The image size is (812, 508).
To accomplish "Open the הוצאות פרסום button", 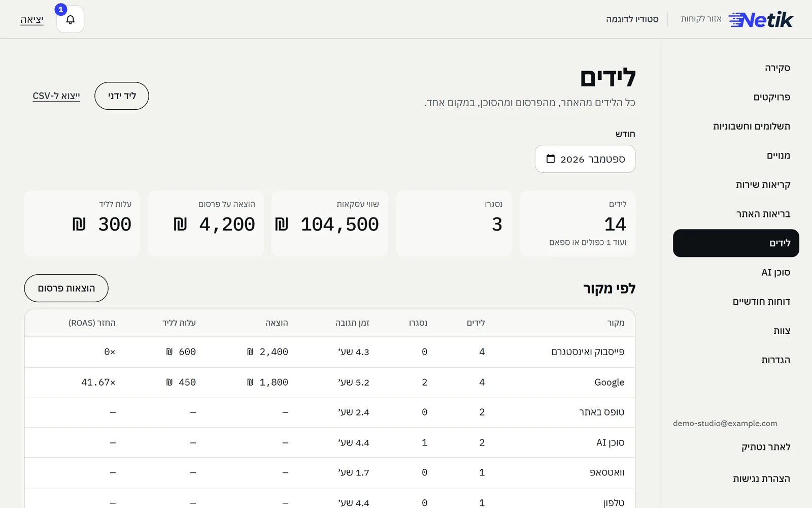I will 66,289.
